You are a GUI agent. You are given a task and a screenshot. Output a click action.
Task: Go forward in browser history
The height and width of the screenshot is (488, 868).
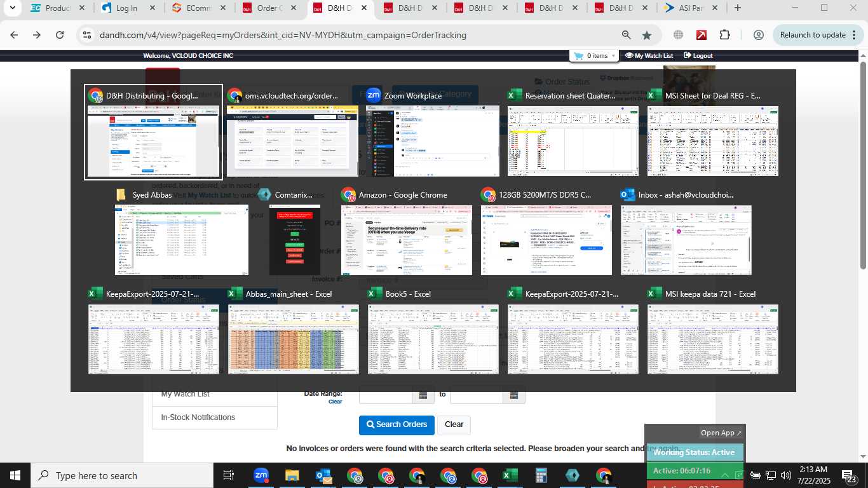[37, 35]
